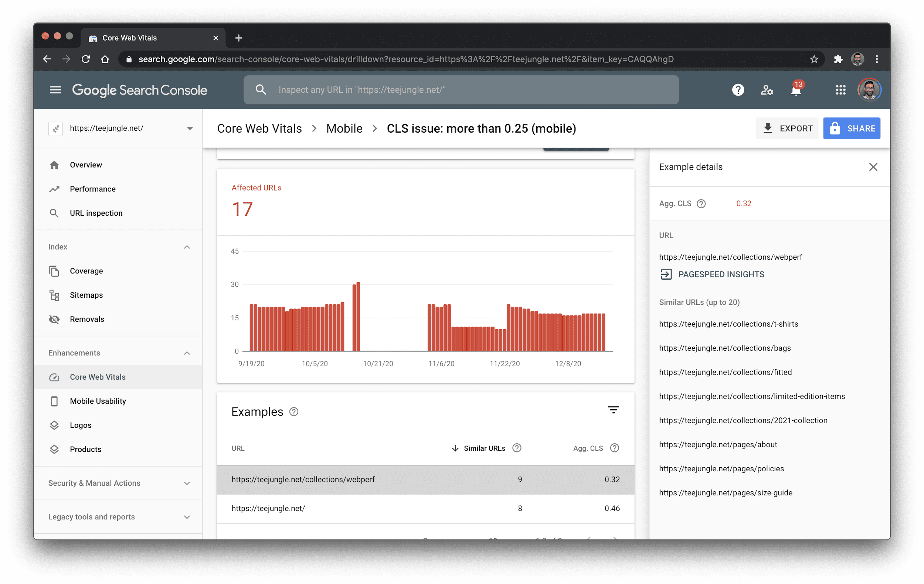Click the filter icon next to Examples
This screenshot has height=584, width=924.
pyautogui.click(x=613, y=410)
